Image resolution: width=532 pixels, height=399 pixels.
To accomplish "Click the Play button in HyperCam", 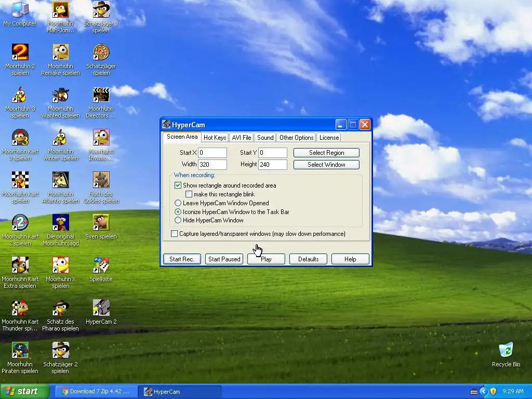I will tap(267, 259).
